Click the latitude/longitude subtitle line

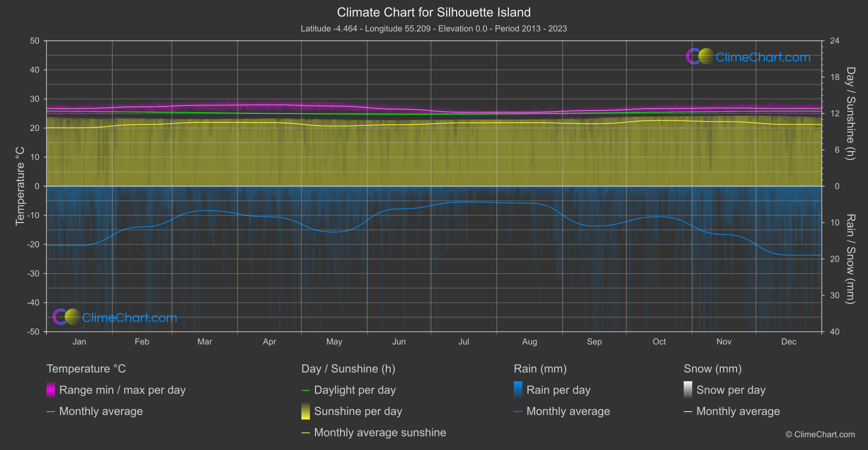434,28
